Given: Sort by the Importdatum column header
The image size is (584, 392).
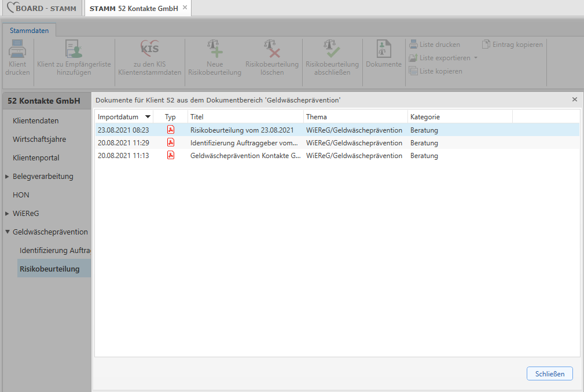Looking at the screenshot, I should click(118, 117).
